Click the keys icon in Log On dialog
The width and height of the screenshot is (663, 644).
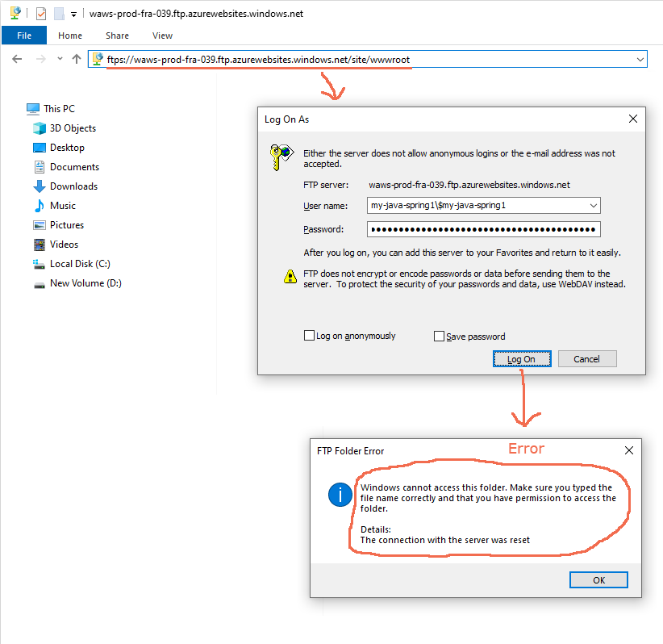coord(281,157)
